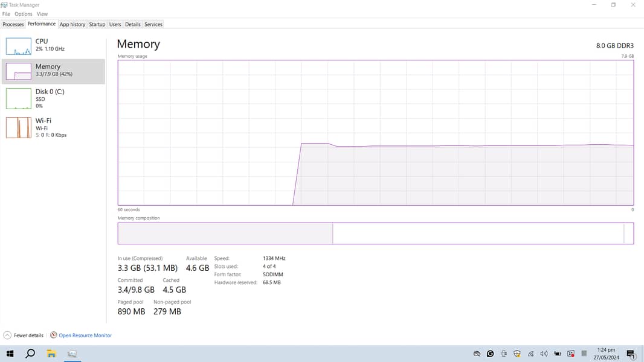Open the View menu
The height and width of the screenshot is (362, 644).
pos(42,14)
